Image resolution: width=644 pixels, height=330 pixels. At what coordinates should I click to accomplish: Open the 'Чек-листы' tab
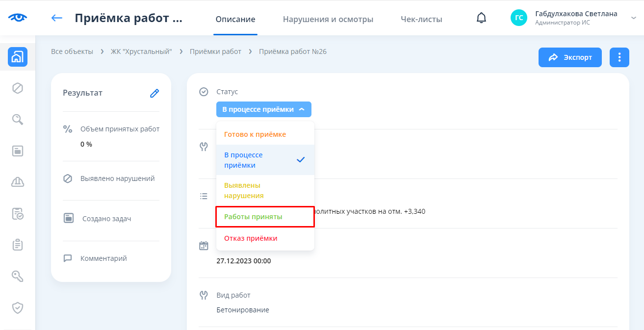[421, 20]
